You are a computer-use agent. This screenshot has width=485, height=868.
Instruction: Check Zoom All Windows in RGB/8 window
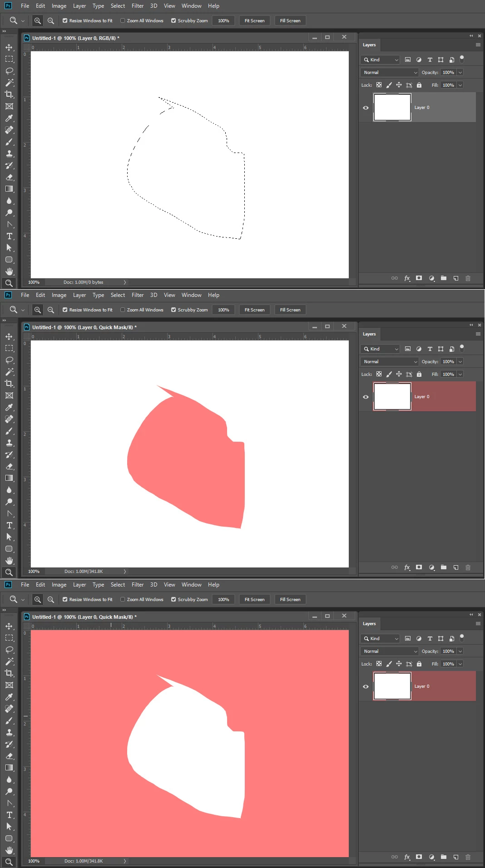tap(123, 20)
